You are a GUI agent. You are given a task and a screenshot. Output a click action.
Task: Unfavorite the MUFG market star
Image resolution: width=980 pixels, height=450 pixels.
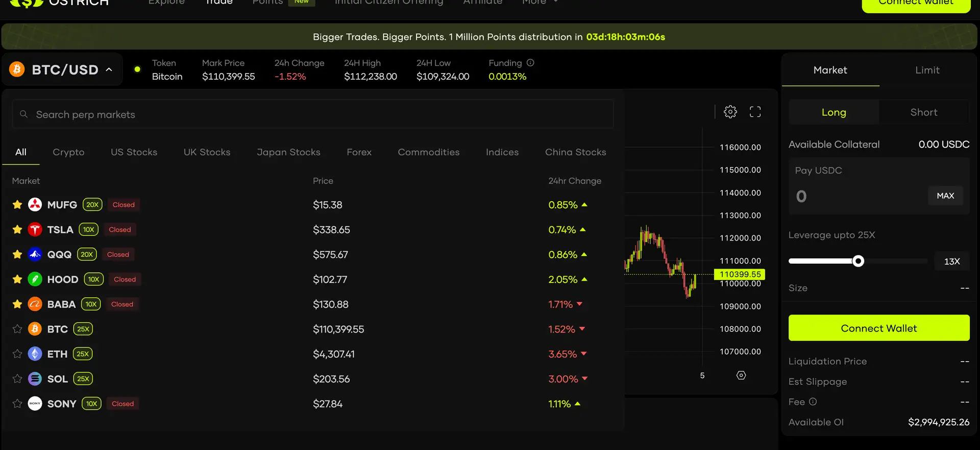[x=17, y=205]
